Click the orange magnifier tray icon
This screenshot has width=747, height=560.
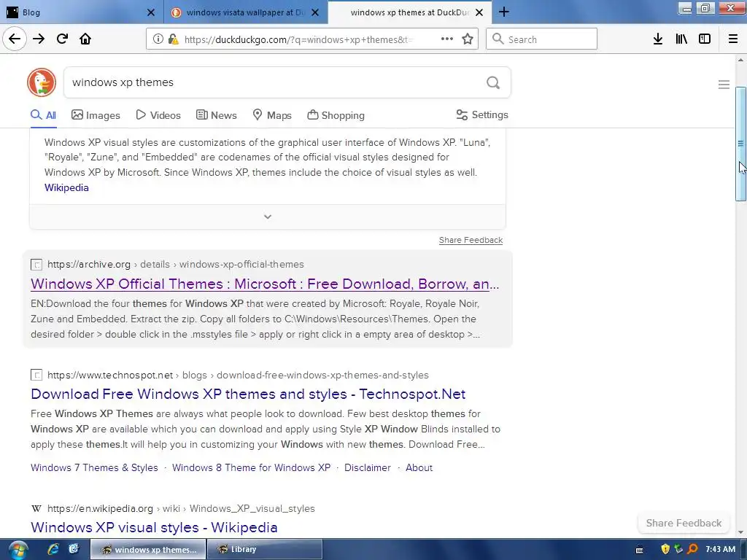point(692,549)
